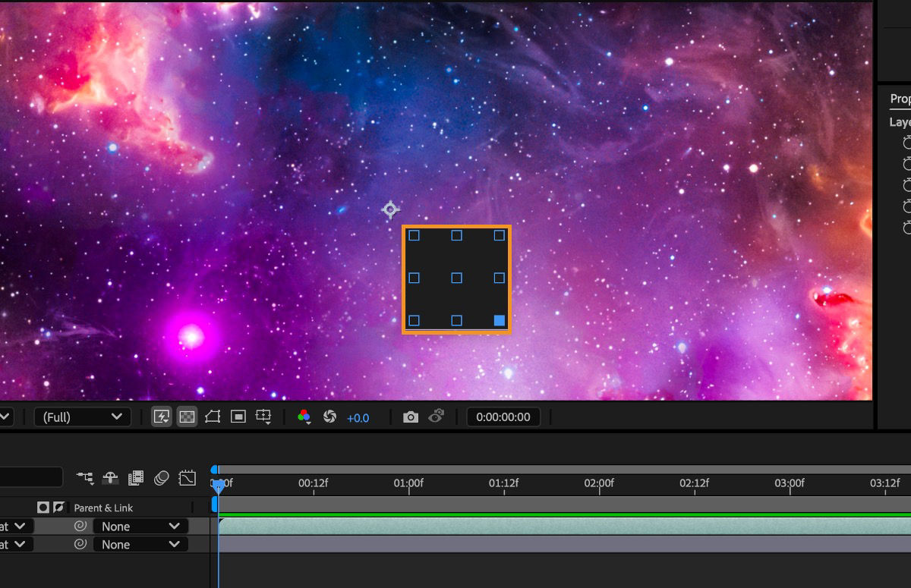Toggle Mask and Shape Path Visibility
Image resolution: width=911 pixels, height=588 pixels.
[x=213, y=416]
